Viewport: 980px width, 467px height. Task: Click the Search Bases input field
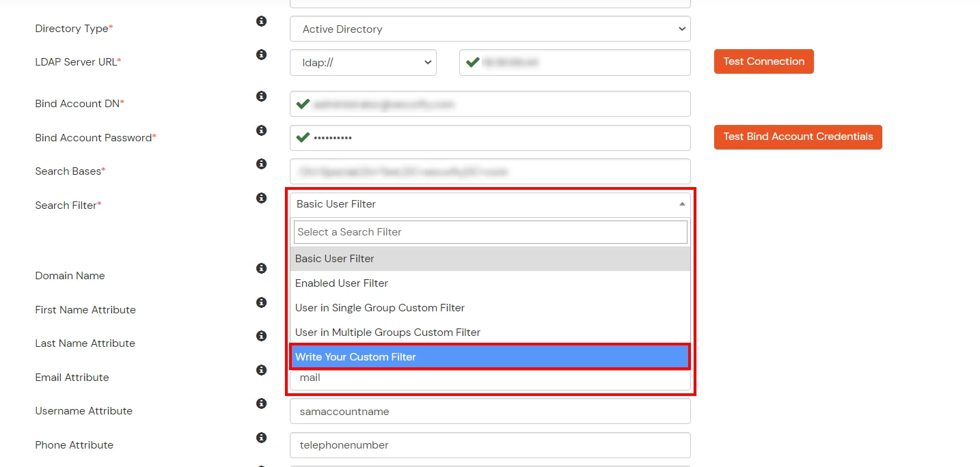coord(490,171)
